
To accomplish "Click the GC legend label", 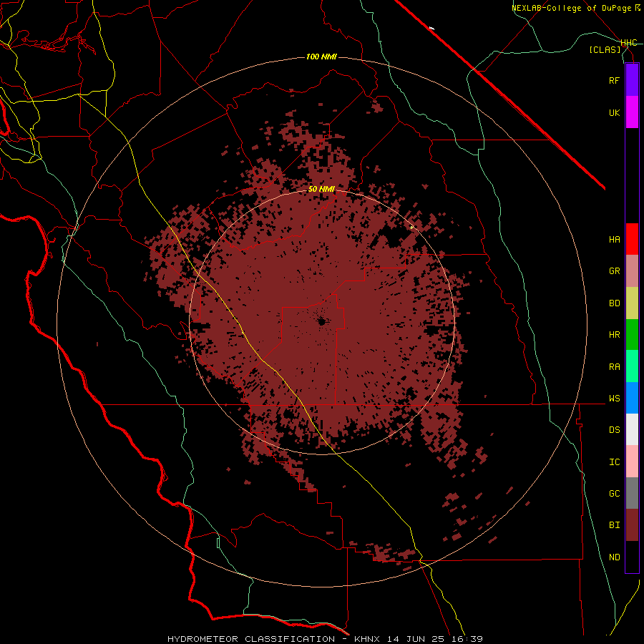I will [614, 494].
